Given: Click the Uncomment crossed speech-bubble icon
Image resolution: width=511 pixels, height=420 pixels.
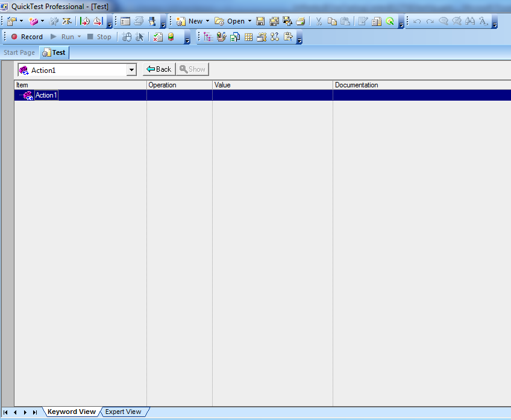Looking at the screenshot, I should pyautogui.click(x=457, y=22).
